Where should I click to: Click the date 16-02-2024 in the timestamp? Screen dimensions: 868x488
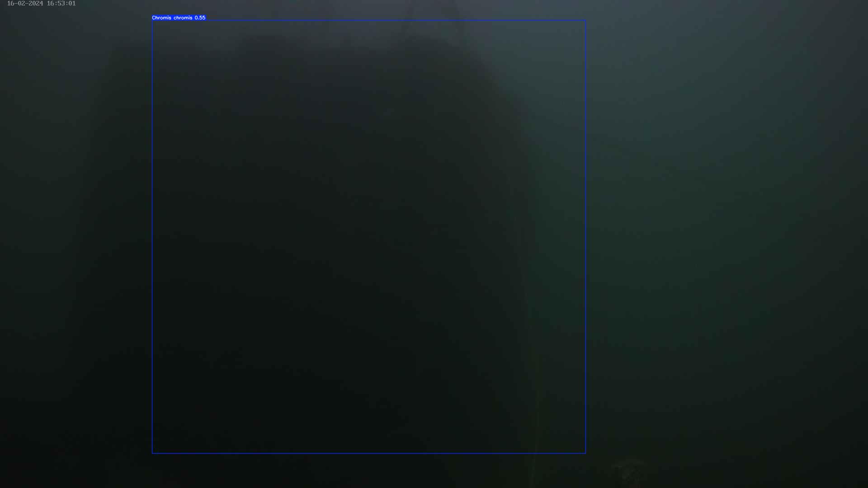point(25,4)
